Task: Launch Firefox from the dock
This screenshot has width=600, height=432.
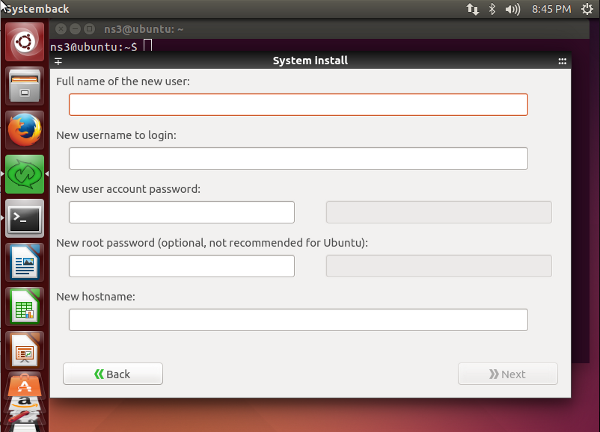Action: coord(24,130)
